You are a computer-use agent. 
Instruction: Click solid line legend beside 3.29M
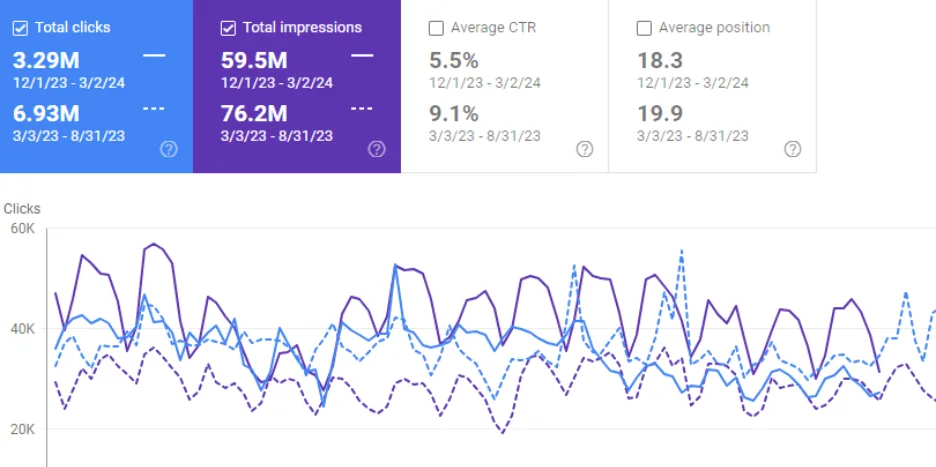pyautogui.click(x=154, y=56)
